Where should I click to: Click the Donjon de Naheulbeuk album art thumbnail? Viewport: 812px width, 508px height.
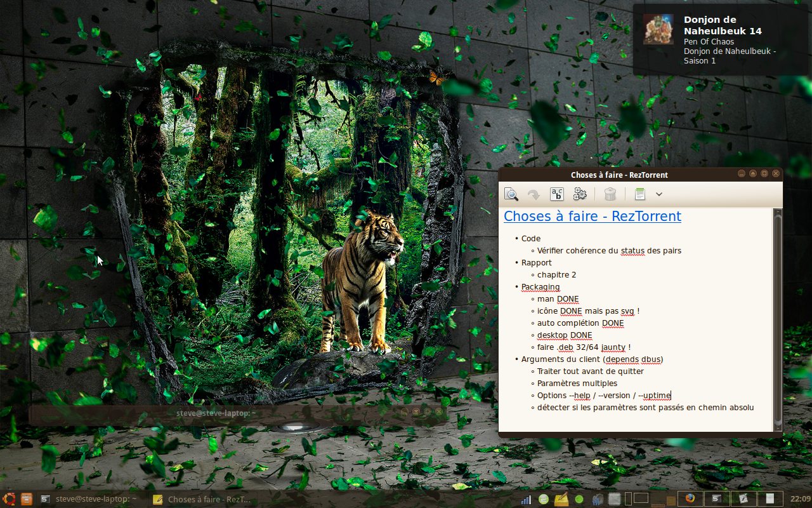[x=658, y=29]
